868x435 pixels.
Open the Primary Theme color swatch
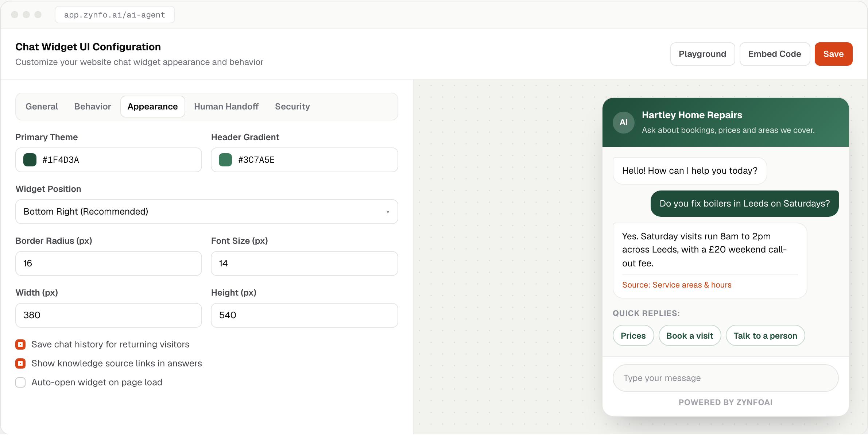30,160
